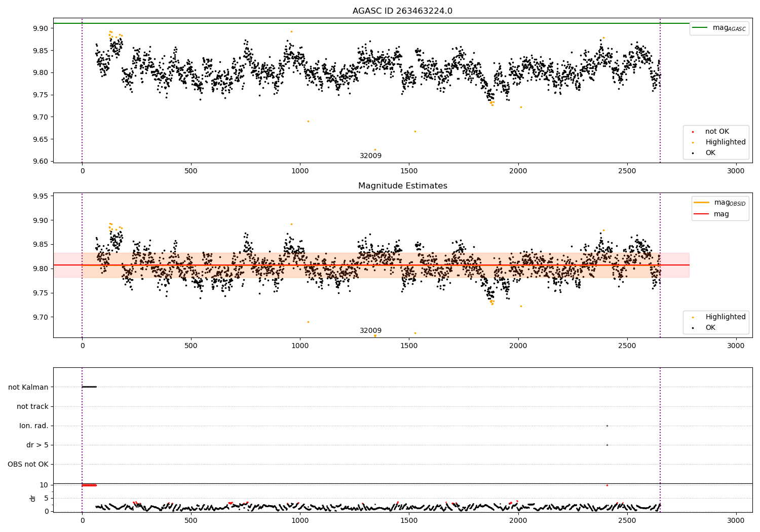Click the 'not Kalman' axis label

click(28, 387)
